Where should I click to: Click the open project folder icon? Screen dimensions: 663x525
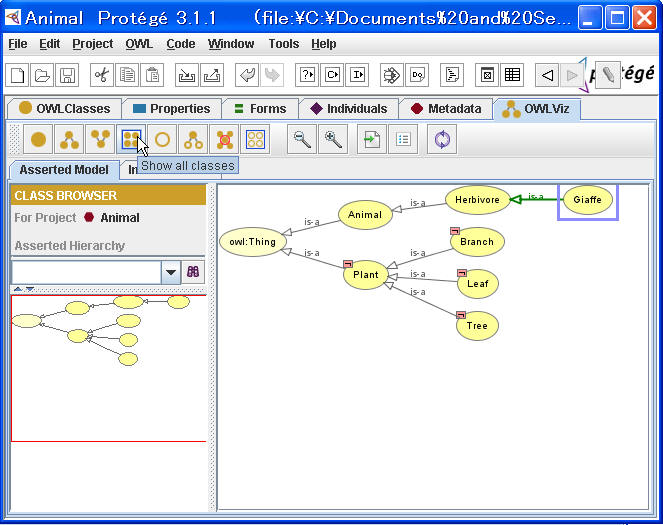(43, 75)
